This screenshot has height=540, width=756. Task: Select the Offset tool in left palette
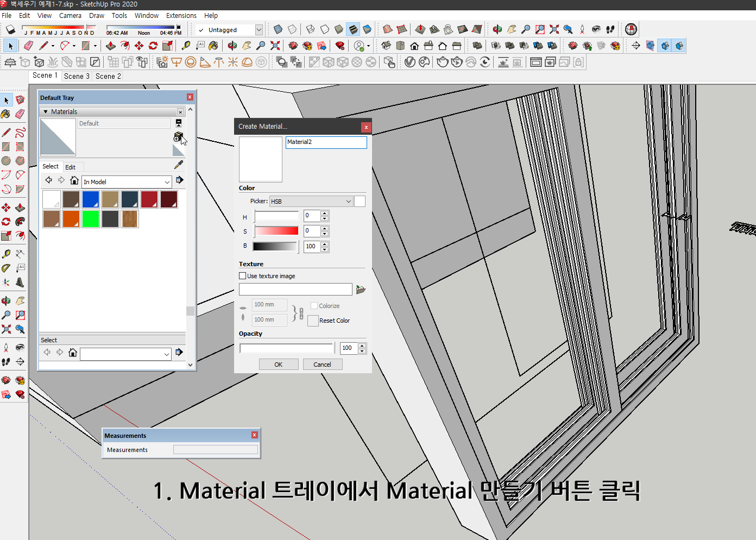tap(20, 236)
